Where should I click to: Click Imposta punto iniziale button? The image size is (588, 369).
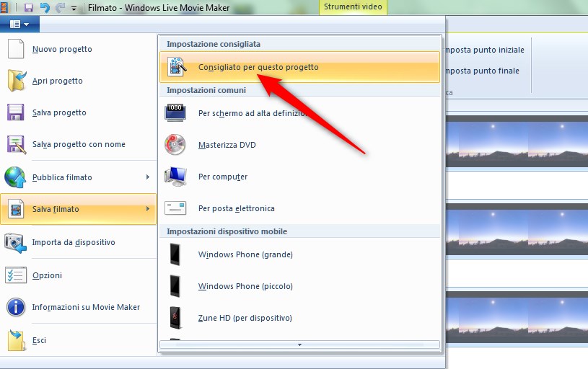(485, 50)
